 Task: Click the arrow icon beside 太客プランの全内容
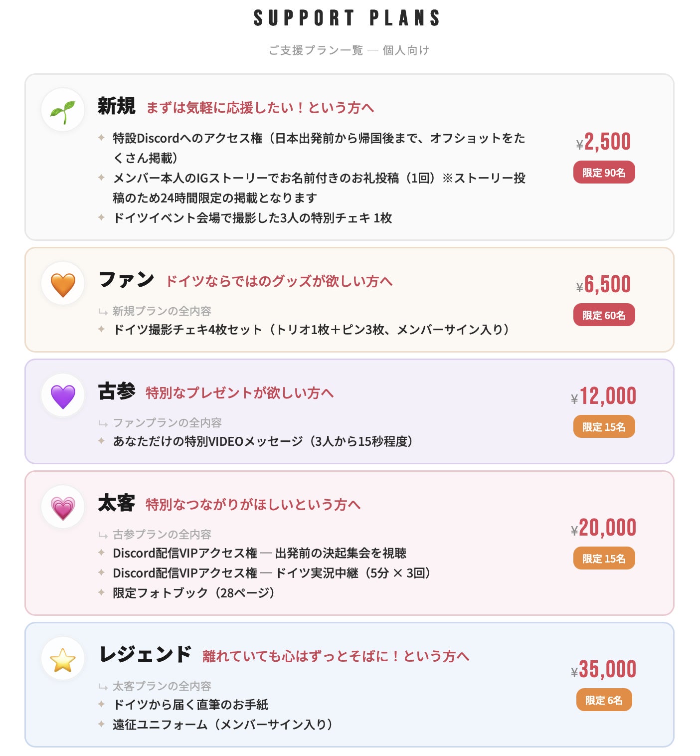(x=103, y=687)
